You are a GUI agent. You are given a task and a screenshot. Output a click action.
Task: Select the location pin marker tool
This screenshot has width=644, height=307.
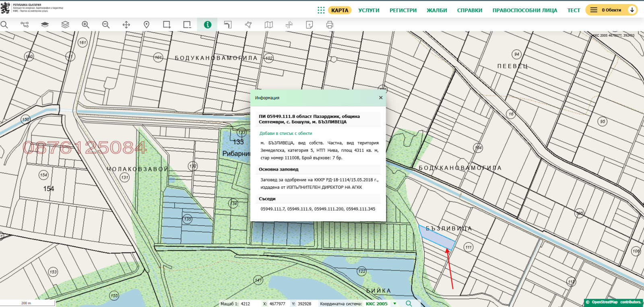[147, 25]
